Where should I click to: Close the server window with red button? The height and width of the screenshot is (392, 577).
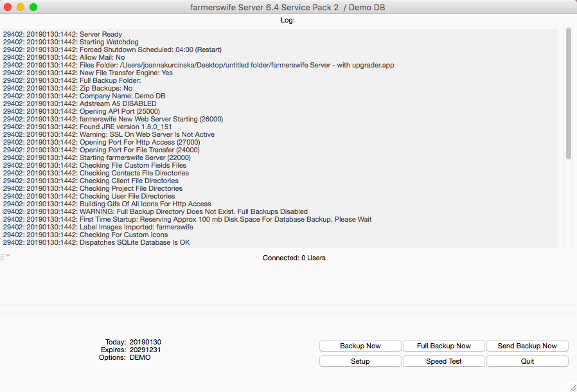pyautogui.click(x=8, y=7)
